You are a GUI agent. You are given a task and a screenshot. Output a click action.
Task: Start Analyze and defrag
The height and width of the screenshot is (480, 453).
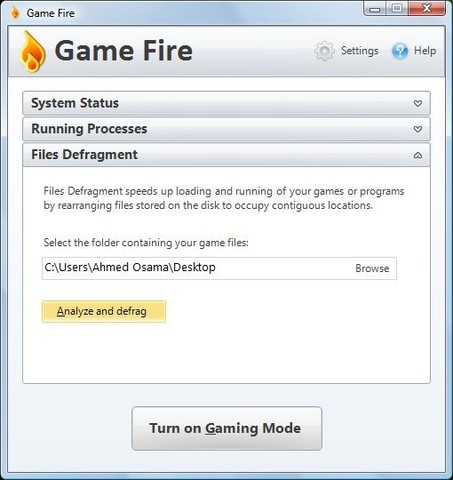[x=104, y=311]
